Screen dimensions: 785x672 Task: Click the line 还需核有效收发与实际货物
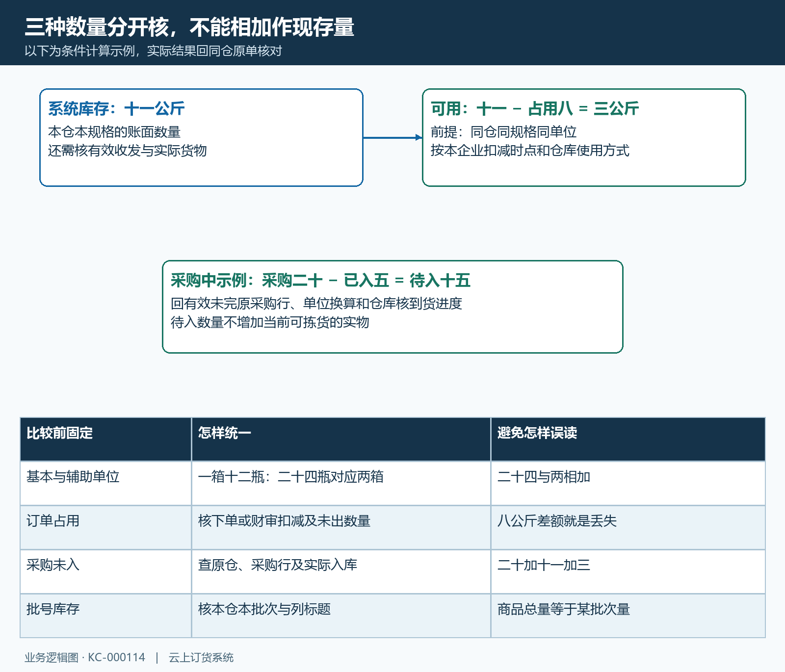(x=128, y=151)
